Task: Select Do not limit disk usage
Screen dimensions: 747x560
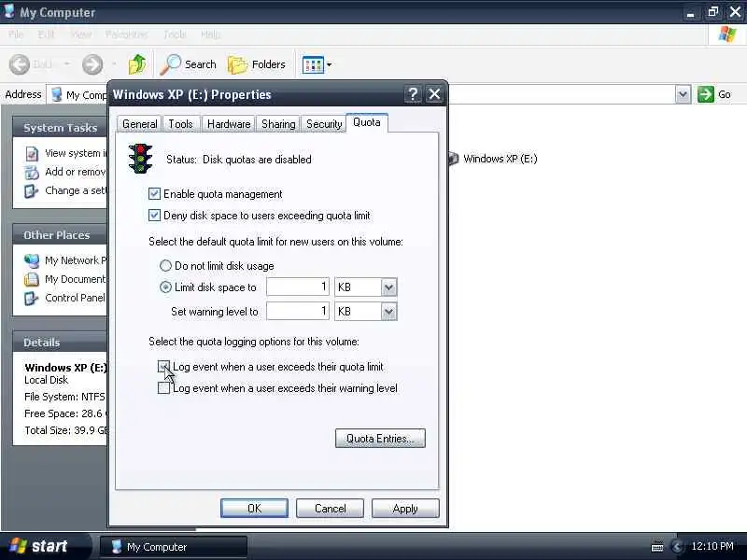Action: pyautogui.click(x=165, y=266)
